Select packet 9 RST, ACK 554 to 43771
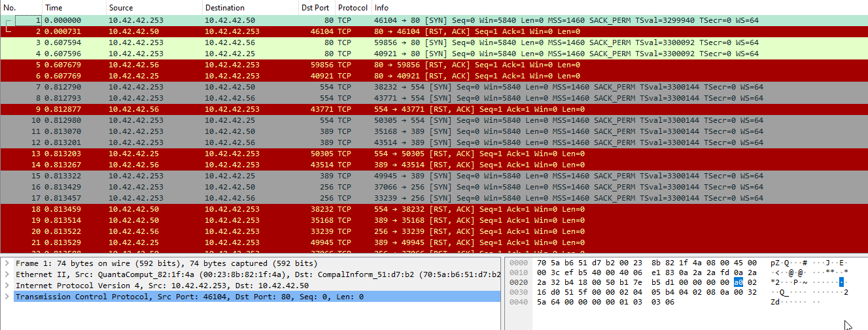868x330 pixels. click(x=434, y=109)
